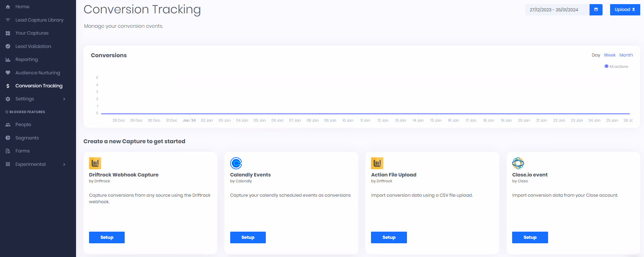Click the Calendly Events title
This screenshot has height=257, width=644.
tap(250, 175)
